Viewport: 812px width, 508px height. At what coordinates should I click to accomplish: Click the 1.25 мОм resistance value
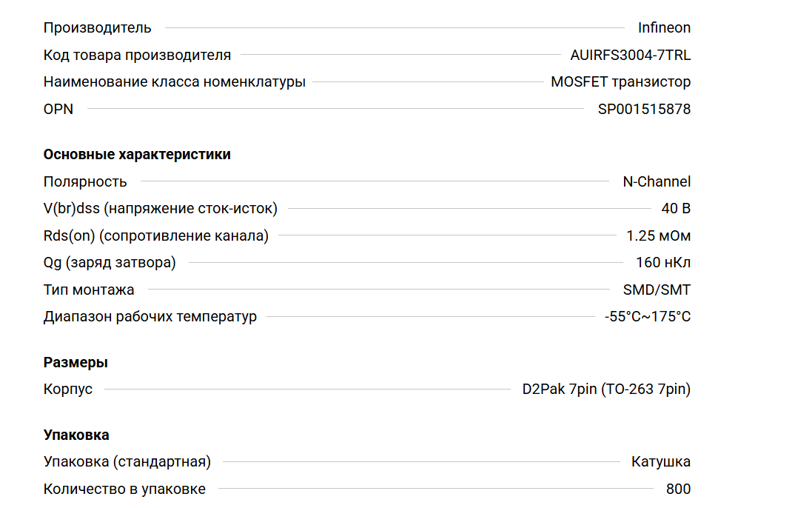point(658,236)
